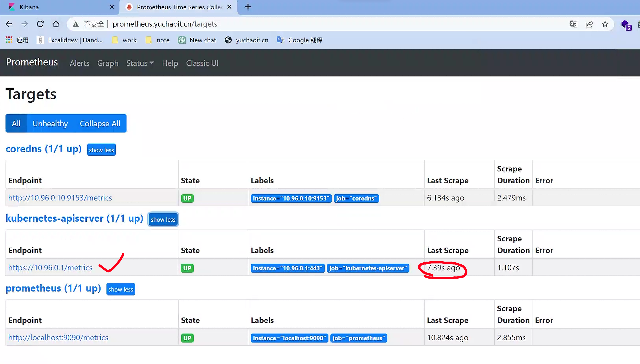Filter to Unhealthy targets only
Image resolution: width=640 pixels, height=364 pixels.
click(50, 124)
